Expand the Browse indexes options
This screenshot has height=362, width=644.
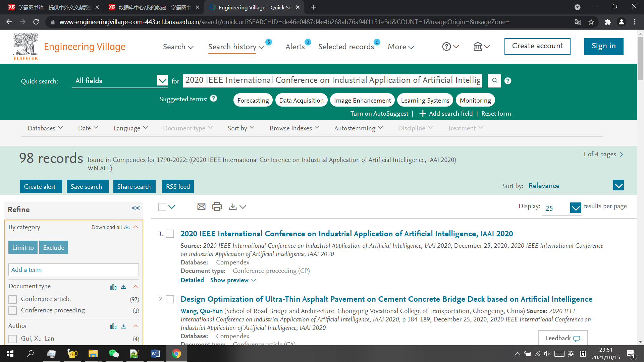pos(294,128)
